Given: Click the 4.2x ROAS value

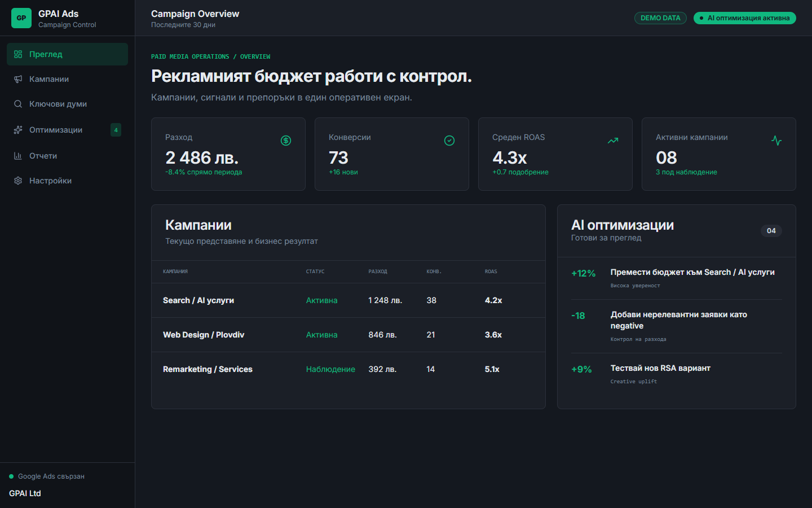Looking at the screenshot, I should click(493, 300).
